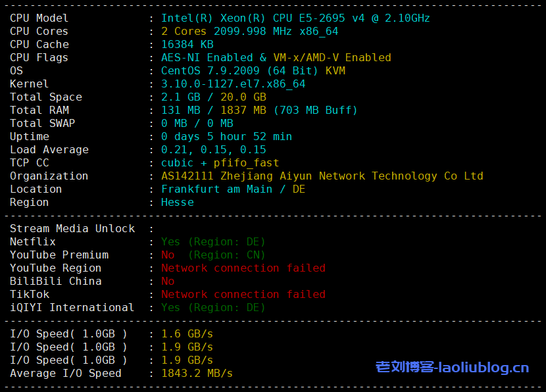546x392 pixels.
Task: Click the Intel Xeon CPU model value
Action: [x=295, y=18]
